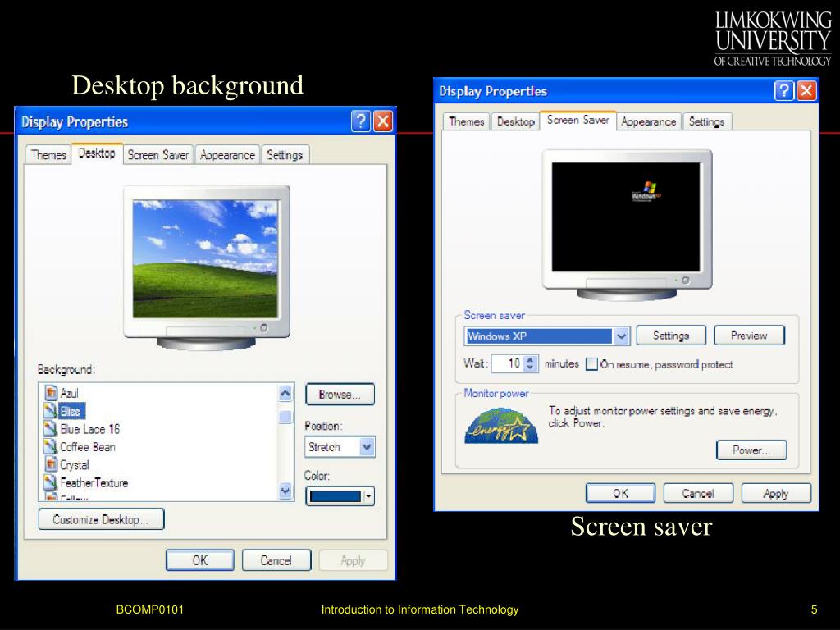The image size is (840, 630).
Task: Click the Crystal wallpaper icon
Action: point(51,464)
